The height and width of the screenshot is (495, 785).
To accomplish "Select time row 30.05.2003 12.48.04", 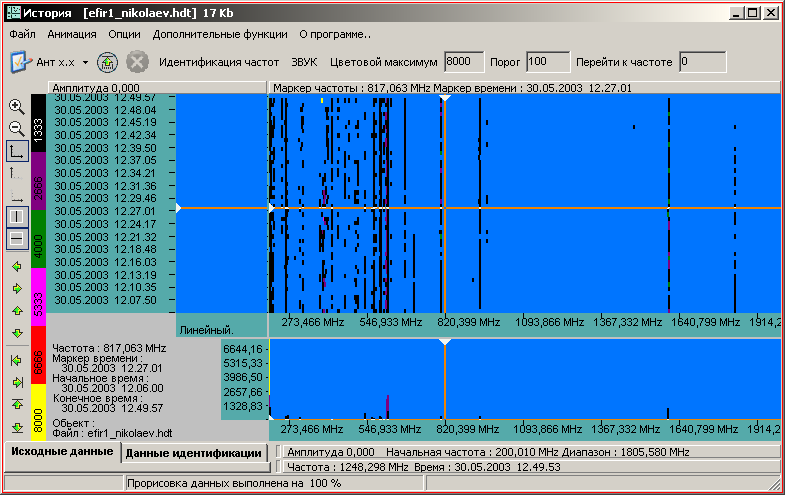I will [x=105, y=110].
